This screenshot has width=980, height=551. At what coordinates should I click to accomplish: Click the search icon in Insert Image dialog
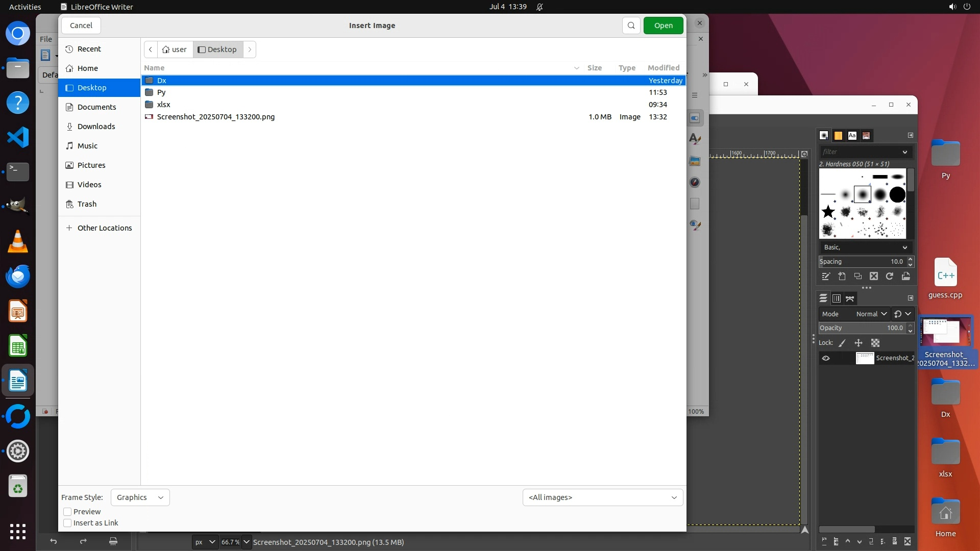631,26
